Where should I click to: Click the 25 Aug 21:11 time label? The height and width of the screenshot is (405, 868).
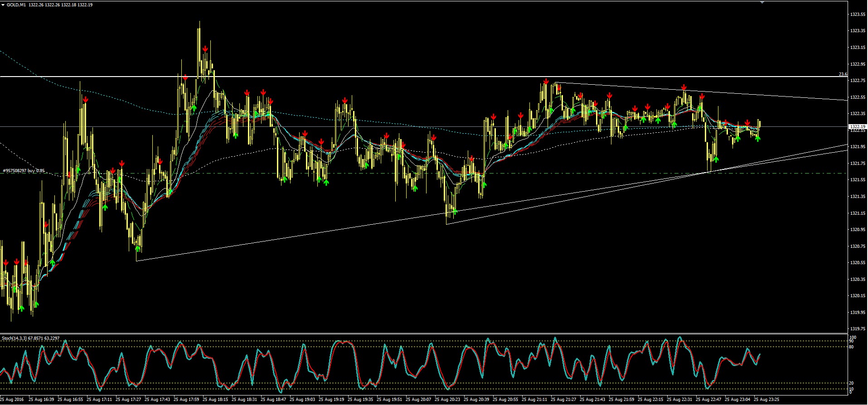point(534,400)
